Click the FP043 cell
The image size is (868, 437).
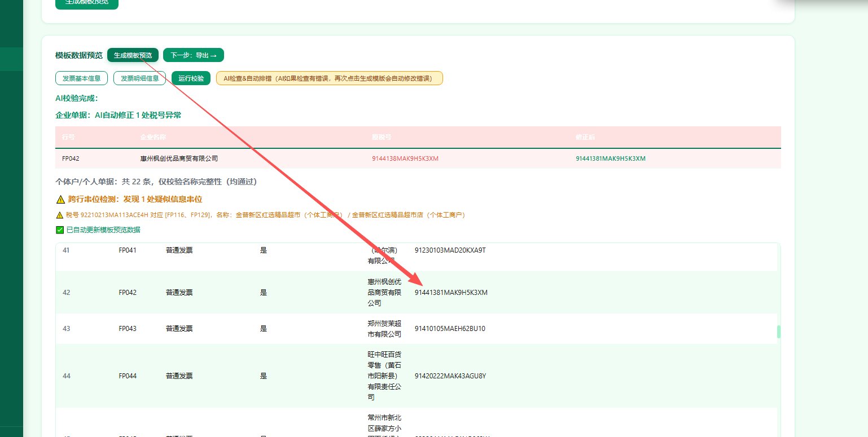128,328
